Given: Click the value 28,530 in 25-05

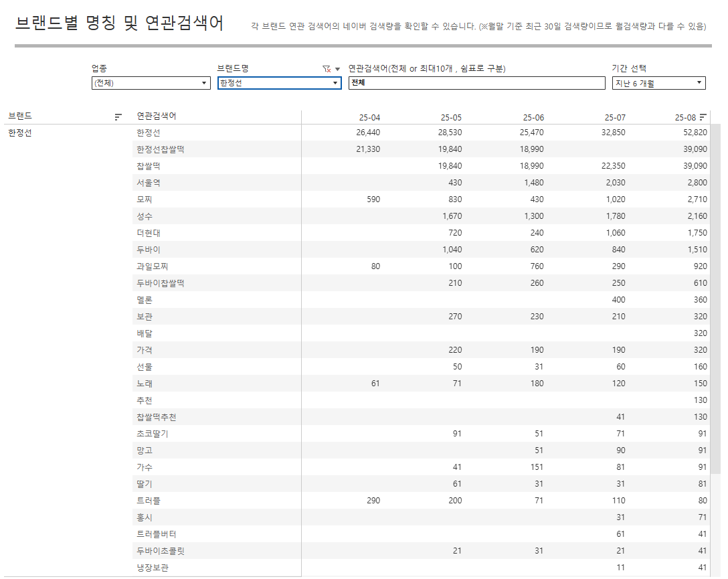Looking at the screenshot, I should [450, 133].
